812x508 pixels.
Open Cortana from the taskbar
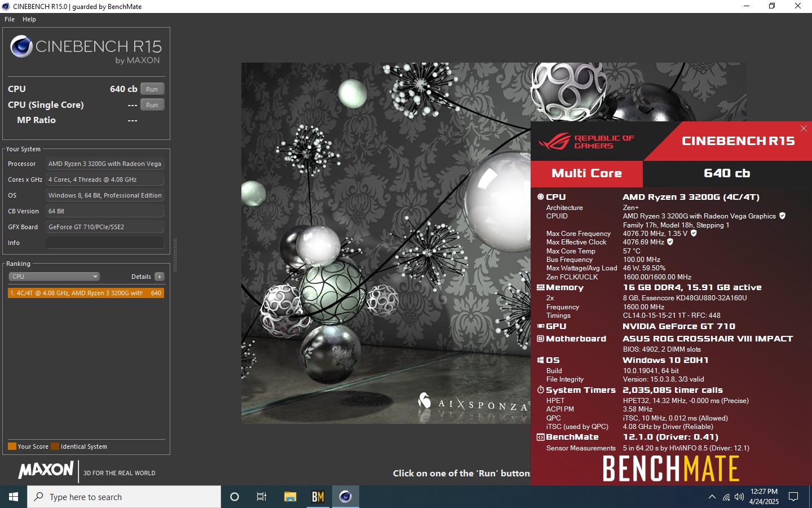tap(235, 497)
